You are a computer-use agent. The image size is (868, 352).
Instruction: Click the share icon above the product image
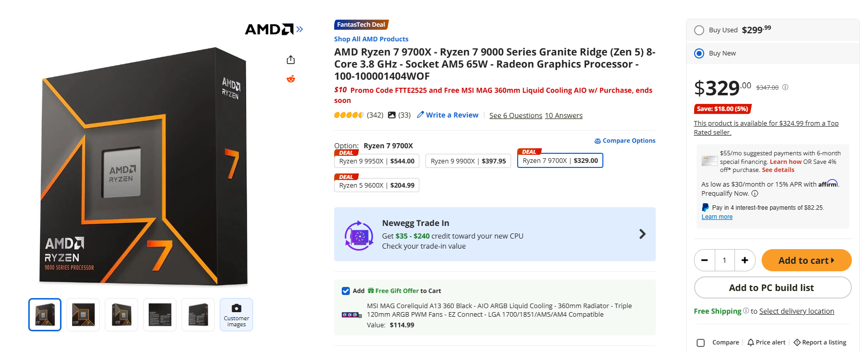coord(291,59)
